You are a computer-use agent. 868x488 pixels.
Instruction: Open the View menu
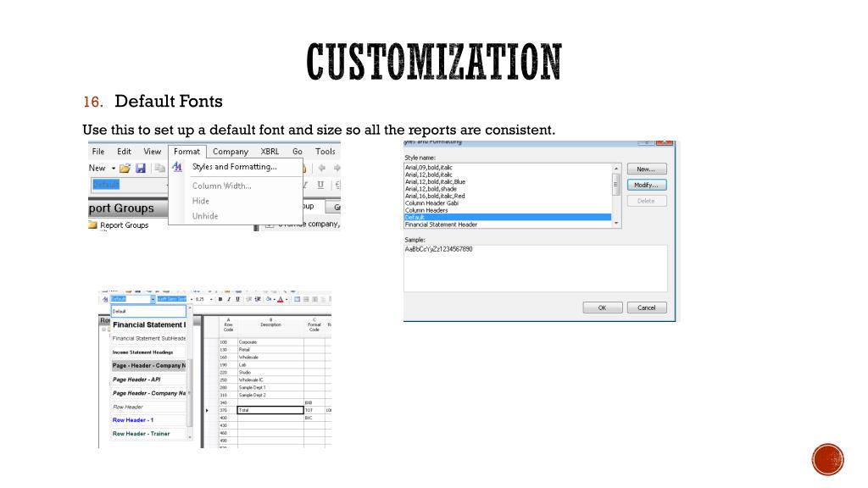[153, 151]
